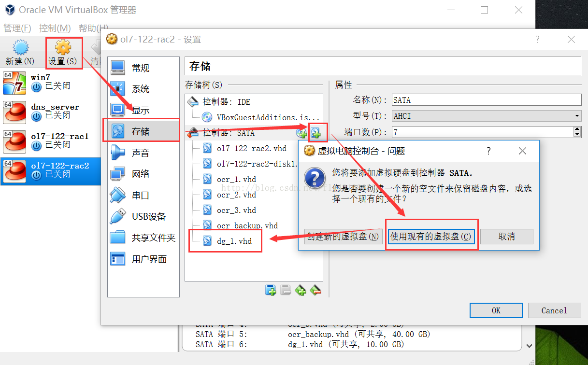Viewport: 588px width, 365px height.
Task: Click the New (新建) VM toolbar icon
Action: tap(19, 48)
